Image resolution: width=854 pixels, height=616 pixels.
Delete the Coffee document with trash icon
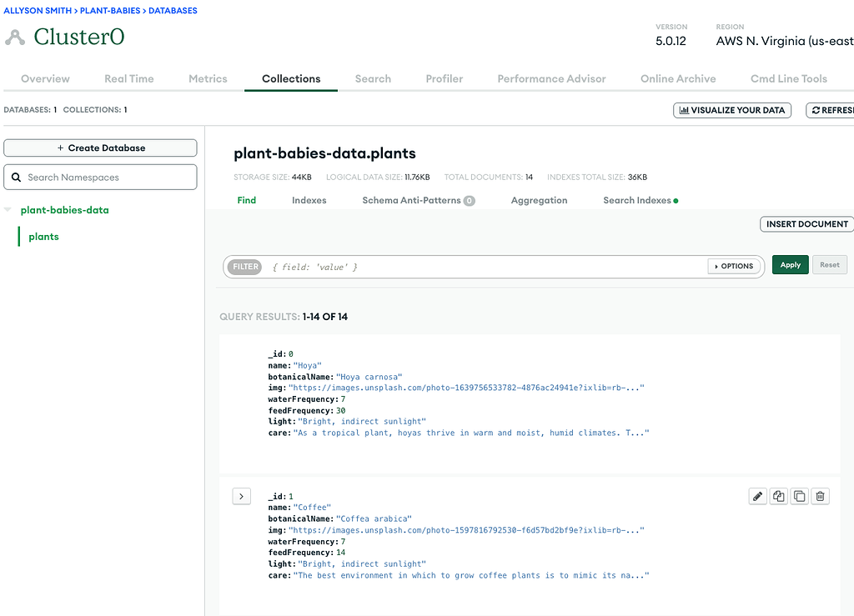click(x=820, y=496)
